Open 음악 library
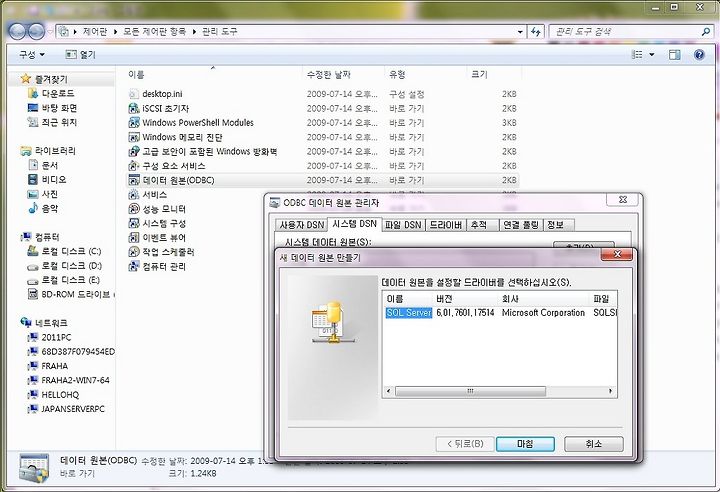Viewport: 720px width, 492px height. coord(43,208)
